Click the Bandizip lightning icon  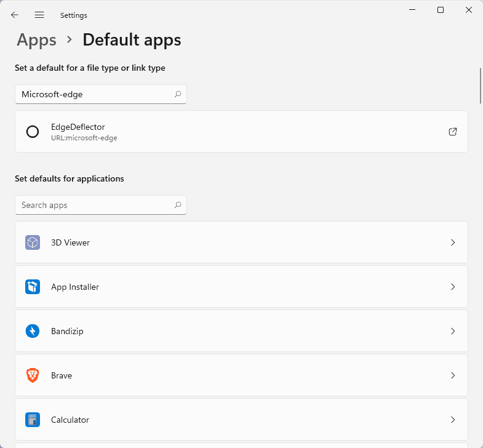point(33,331)
